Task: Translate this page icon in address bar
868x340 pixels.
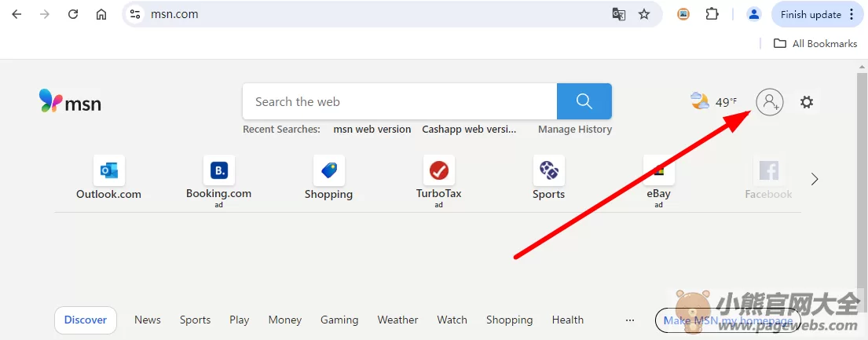Action: click(x=618, y=14)
